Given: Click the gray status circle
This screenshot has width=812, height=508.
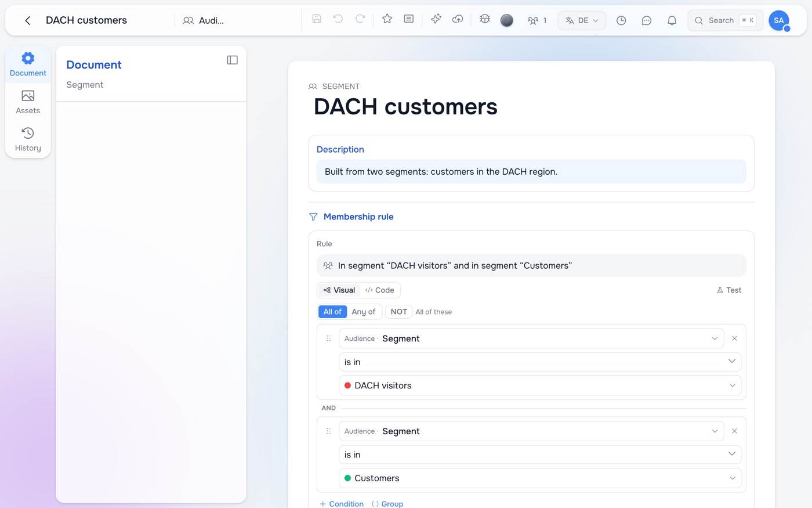Looking at the screenshot, I should [507, 20].
